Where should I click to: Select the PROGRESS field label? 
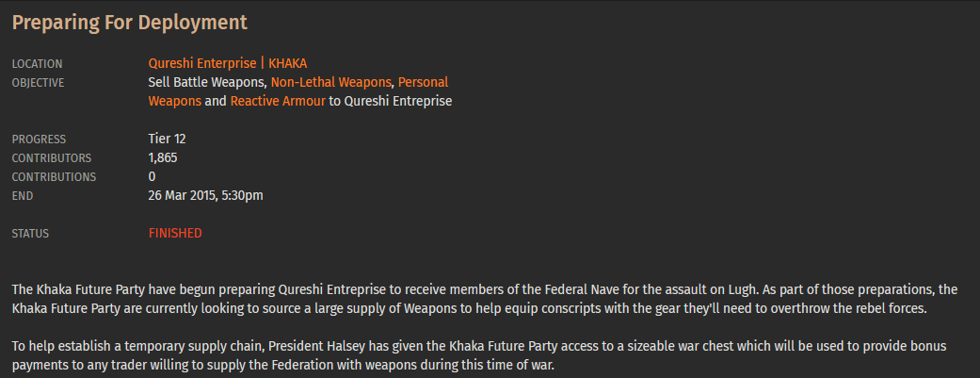39,139
